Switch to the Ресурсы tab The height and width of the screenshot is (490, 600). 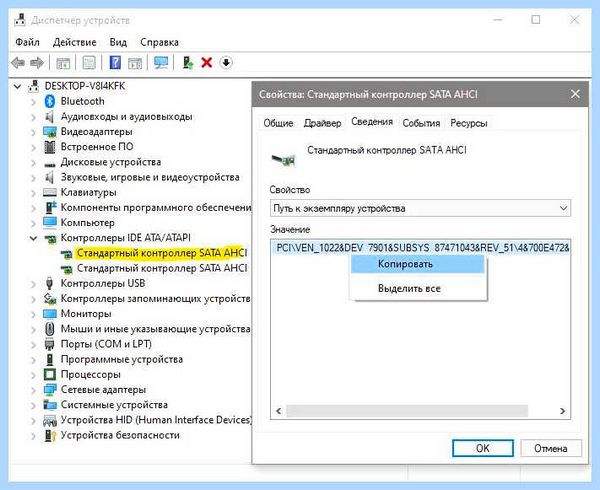point(469,123)
